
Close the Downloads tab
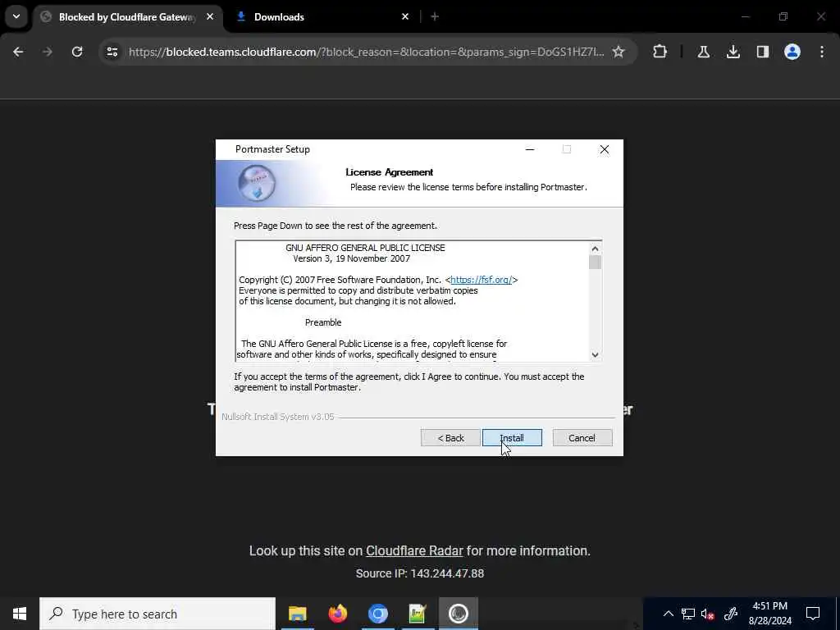click(x=405, y=16)
